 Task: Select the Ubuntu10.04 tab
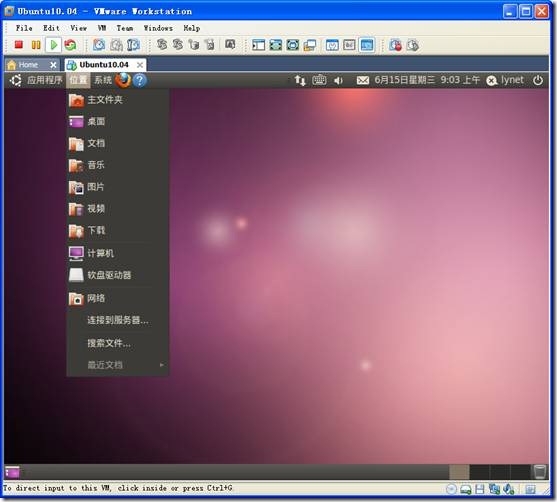(x=104, y=65)
